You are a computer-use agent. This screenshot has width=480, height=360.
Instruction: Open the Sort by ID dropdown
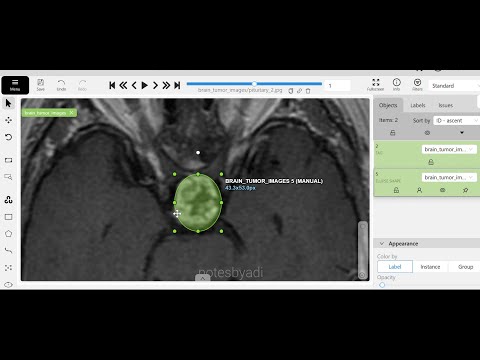pyautogui.click(x=456, y=120)
